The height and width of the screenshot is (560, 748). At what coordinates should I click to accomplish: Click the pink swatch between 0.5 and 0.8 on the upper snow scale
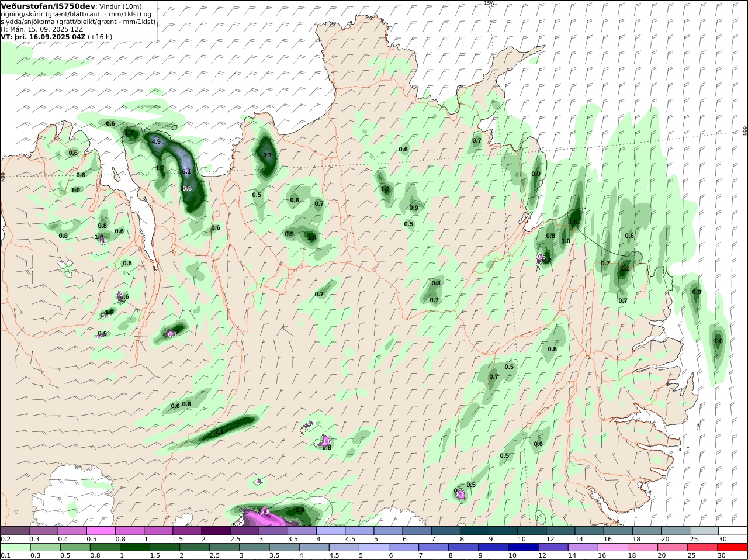point(101,531)
